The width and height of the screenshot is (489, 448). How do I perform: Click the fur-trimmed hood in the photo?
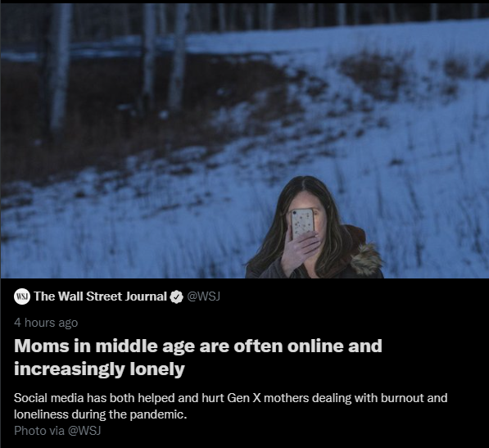tap(366, 259)
